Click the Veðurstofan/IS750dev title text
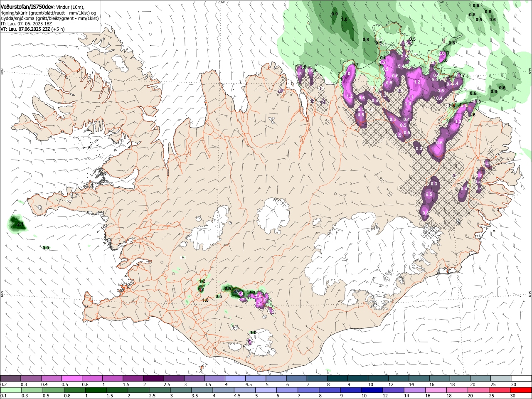 click(x=27, y=7)
